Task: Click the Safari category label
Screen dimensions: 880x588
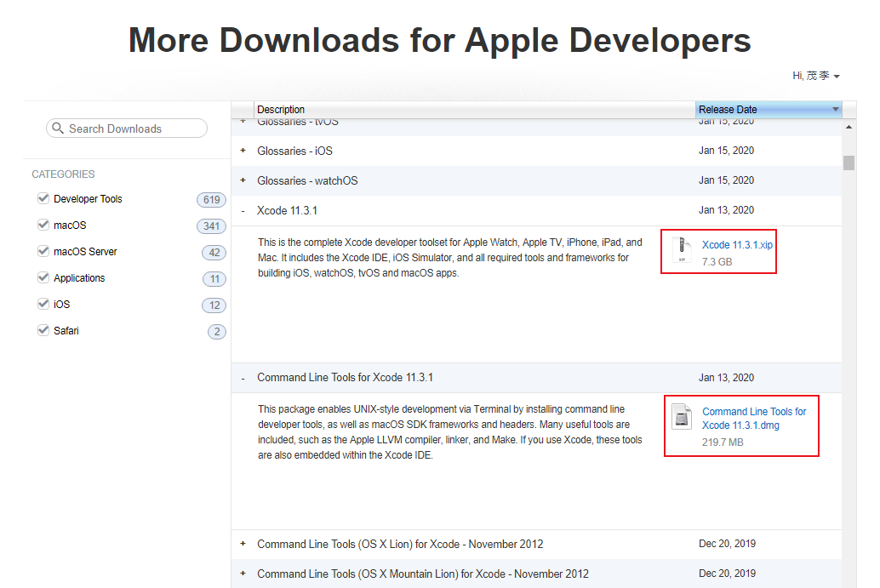Action: click(x=66, y=330)
